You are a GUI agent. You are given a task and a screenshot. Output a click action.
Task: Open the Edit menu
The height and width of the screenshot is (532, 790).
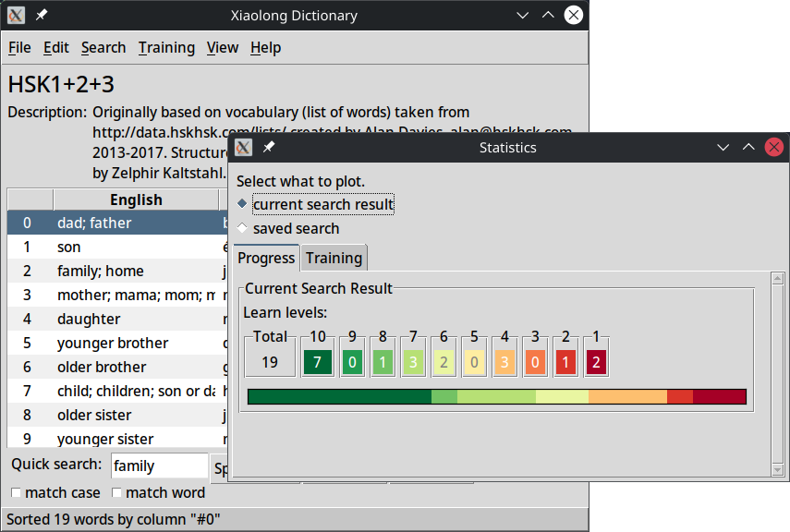tap(56, 48)
